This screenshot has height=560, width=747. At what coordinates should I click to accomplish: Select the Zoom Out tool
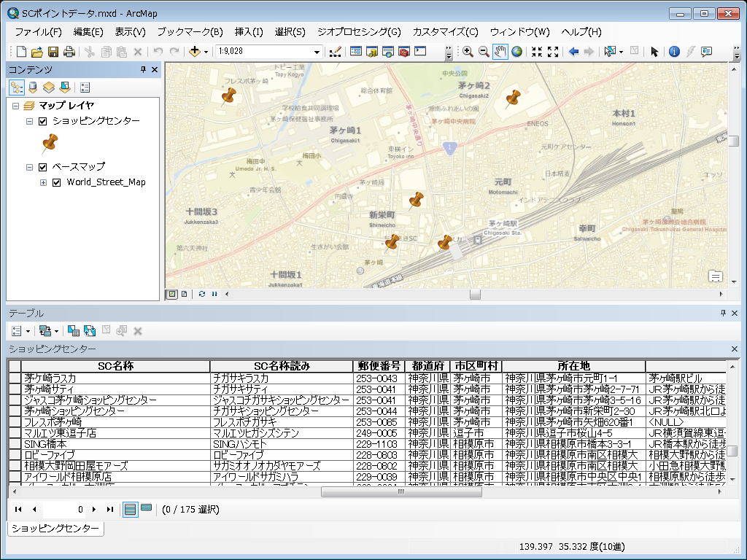[x=484, y=52]
